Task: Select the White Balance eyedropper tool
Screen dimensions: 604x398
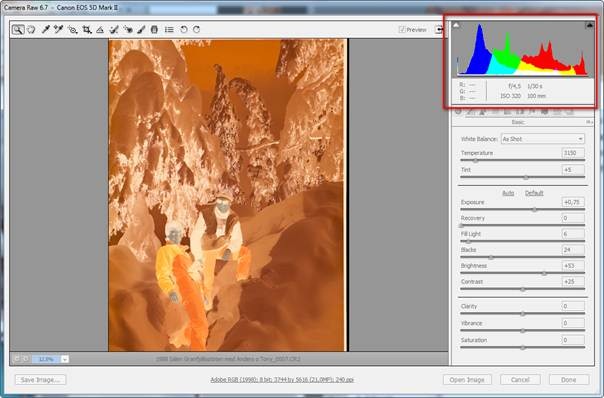Action: tap(45, 30)
